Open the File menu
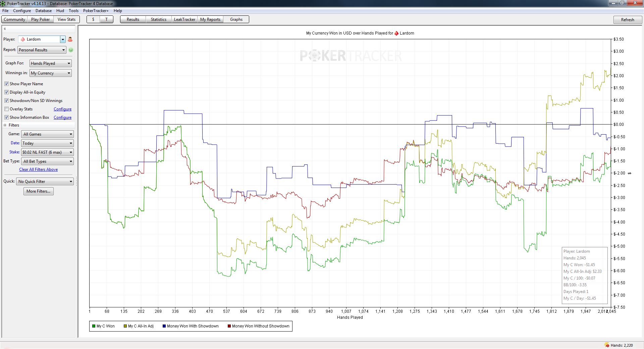The width and height of the screenshot is (644, 349). (x=5, y=11)
